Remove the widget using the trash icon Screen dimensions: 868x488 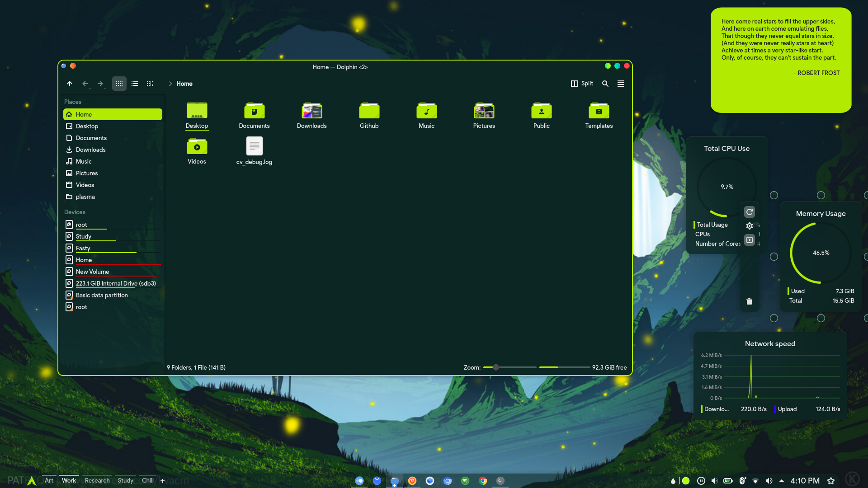click(x=749, y=301)
